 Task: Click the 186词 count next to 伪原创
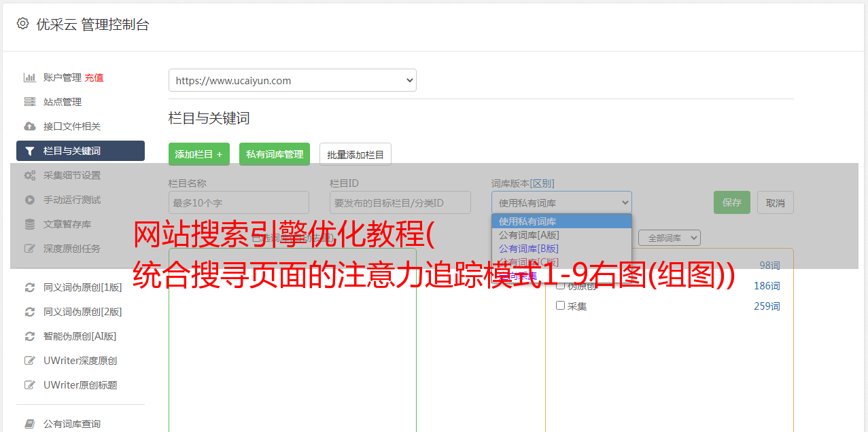coord(767,286)
